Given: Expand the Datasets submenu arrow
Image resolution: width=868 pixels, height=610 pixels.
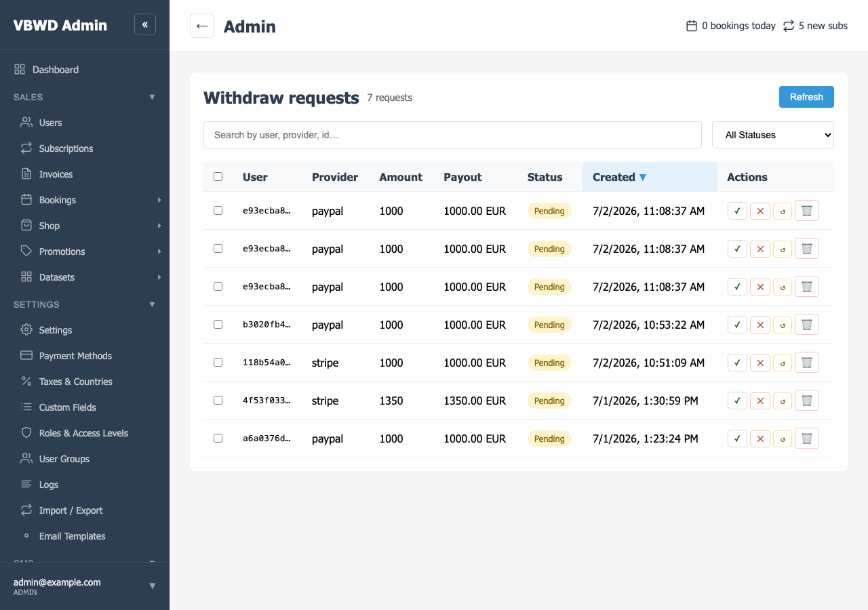Looking at the screenshot, I should [x=159, y=277].
